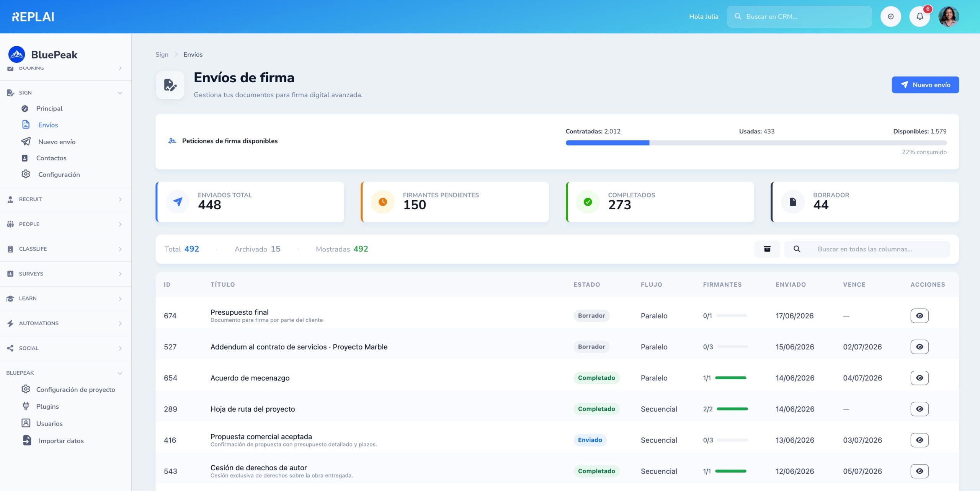980x491 pixels.
Task: Collapse the SIGN sidebar section
Action: (65, 93)
